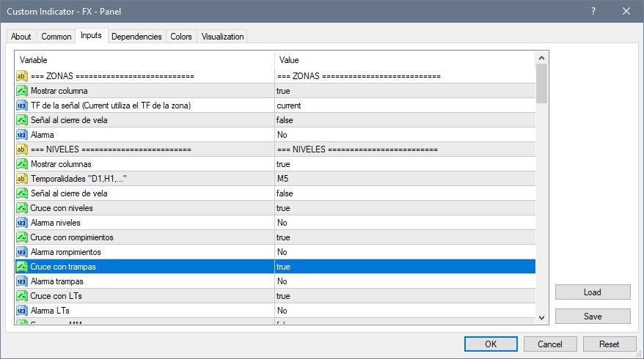Select value true of Cruce con trampas
The height and width of the screenshot is (359, 644).
click(x=405, y=267)
